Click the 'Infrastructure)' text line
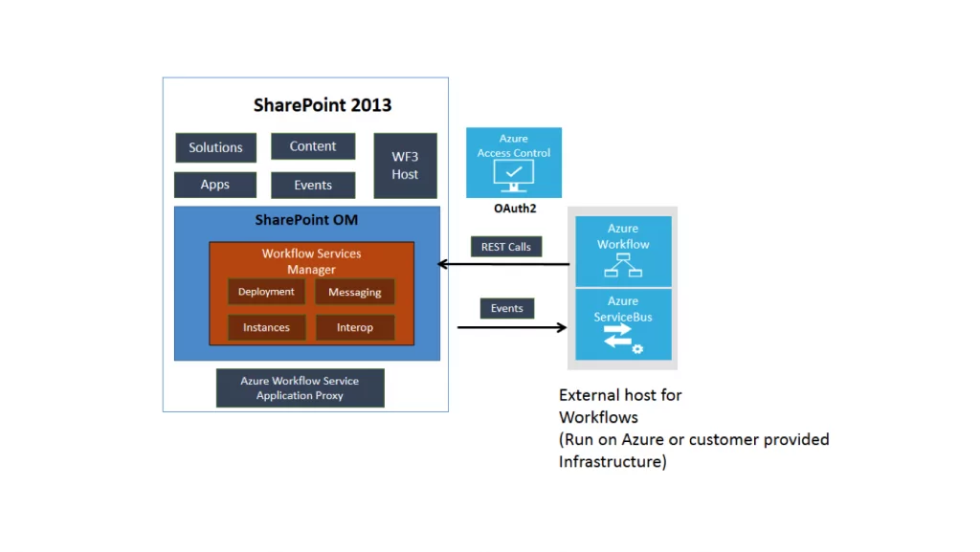 612,461
